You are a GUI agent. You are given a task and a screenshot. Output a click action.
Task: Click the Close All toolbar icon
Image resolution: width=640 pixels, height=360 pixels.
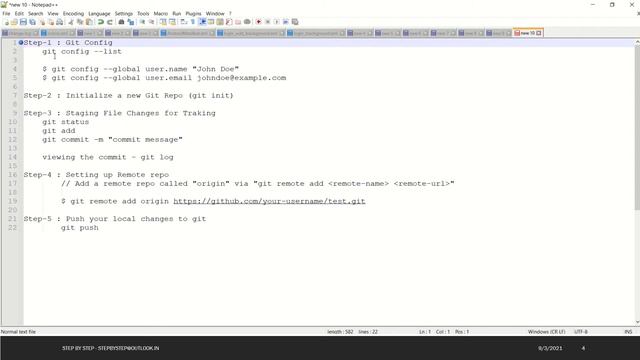click(51, 22)
